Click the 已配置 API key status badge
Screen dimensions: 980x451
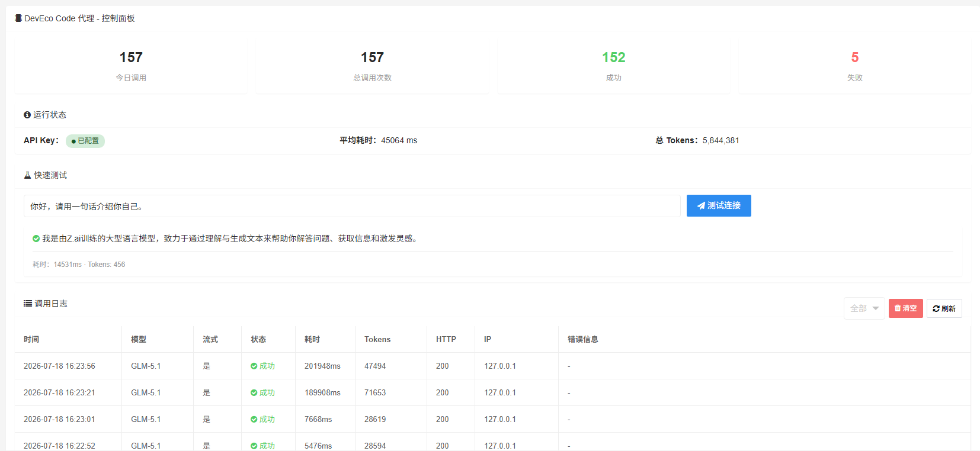point(85,141)
